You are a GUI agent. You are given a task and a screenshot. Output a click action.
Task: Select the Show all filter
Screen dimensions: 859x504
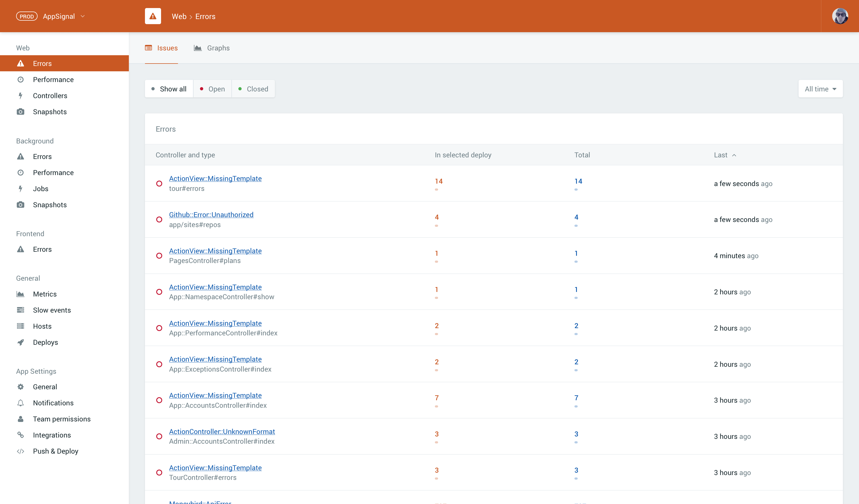(x=169, y=89)
